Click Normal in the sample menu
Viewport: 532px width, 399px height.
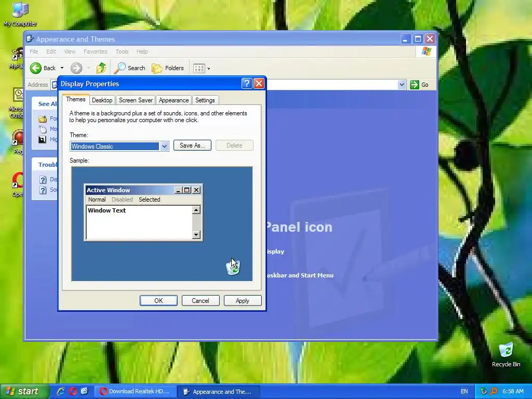[x=97, y=199]
